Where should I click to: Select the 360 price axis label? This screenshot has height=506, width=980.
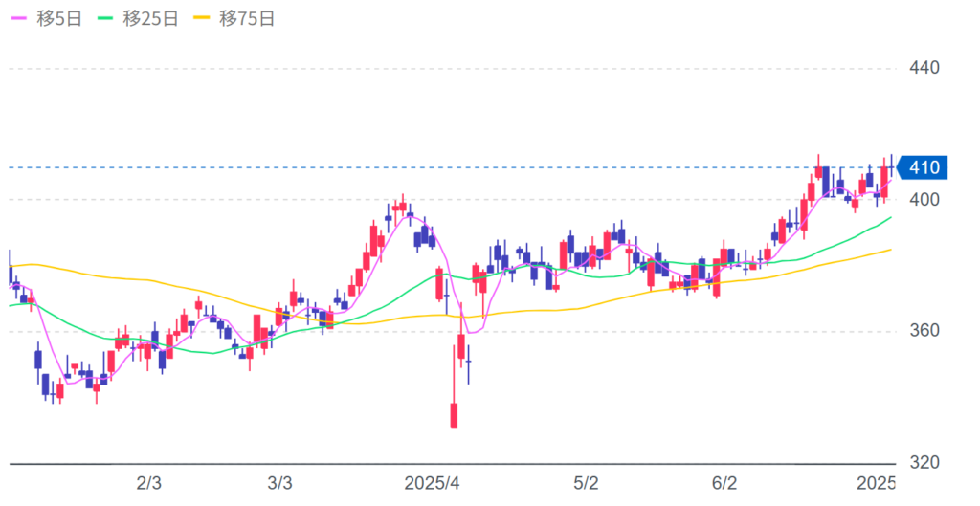click(924, 331)
